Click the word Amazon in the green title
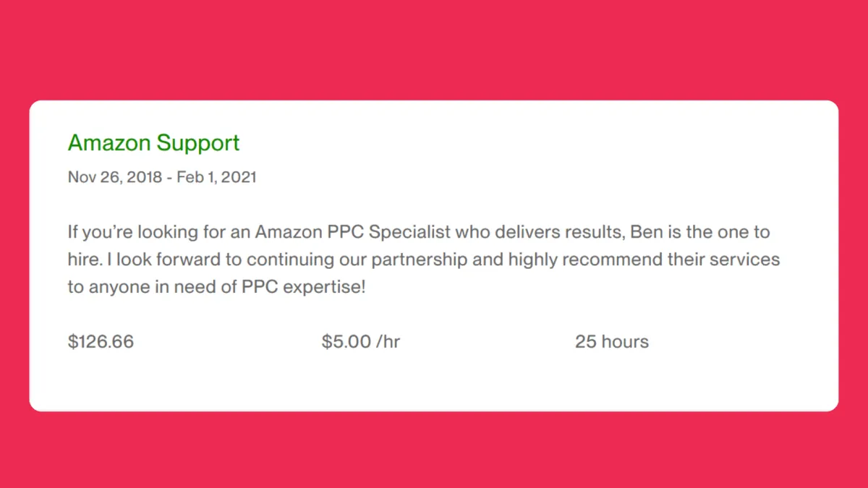Screen dimensions: 868x488 pos(110,142)
